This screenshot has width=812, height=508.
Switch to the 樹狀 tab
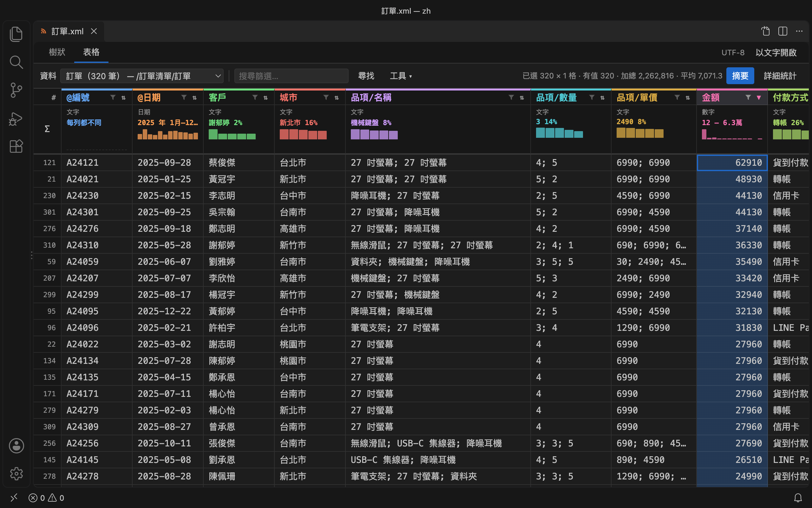57,52
